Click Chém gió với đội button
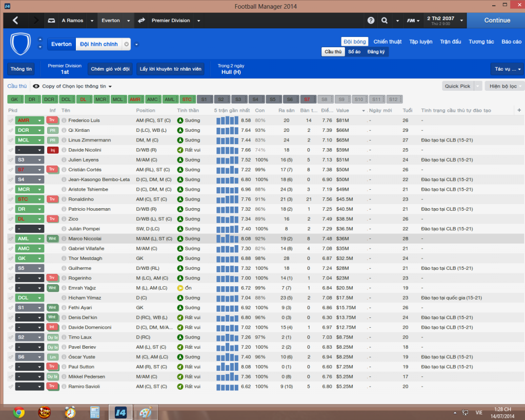This screenshot has width=525, height=420. click(x=110, y=69)
